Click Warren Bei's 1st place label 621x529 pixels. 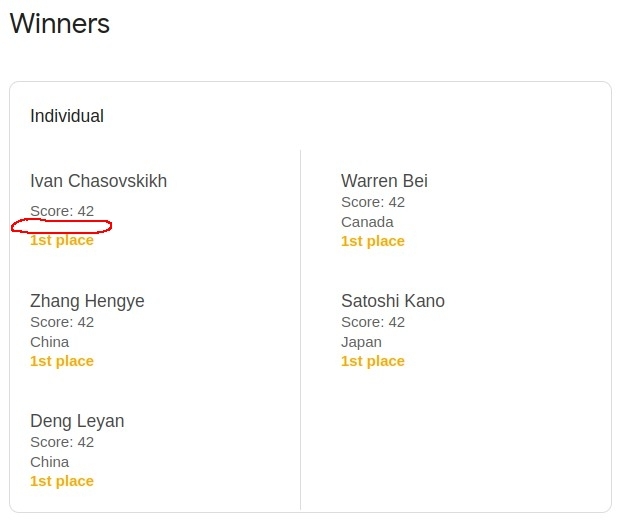tap(373, 241)
